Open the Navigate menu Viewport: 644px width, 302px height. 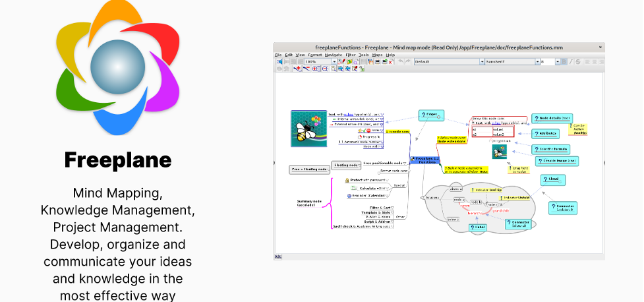coord(333,55)
